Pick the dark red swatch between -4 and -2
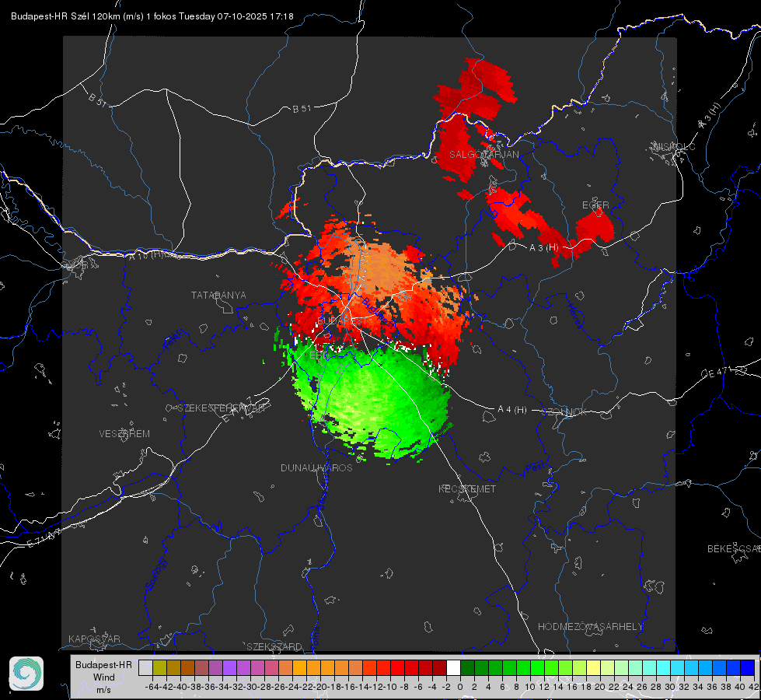The image size is (761, 700). (x=439, y=667)
